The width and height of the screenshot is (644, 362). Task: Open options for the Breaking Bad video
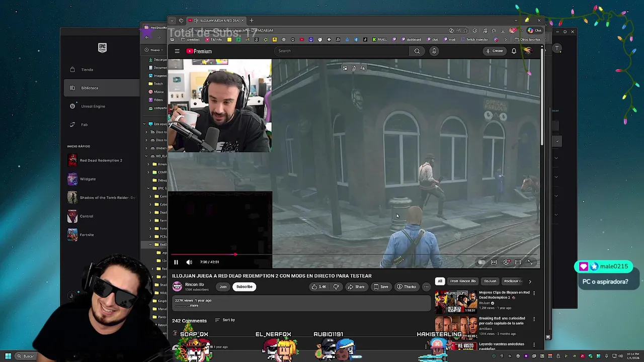pos(534,319)
